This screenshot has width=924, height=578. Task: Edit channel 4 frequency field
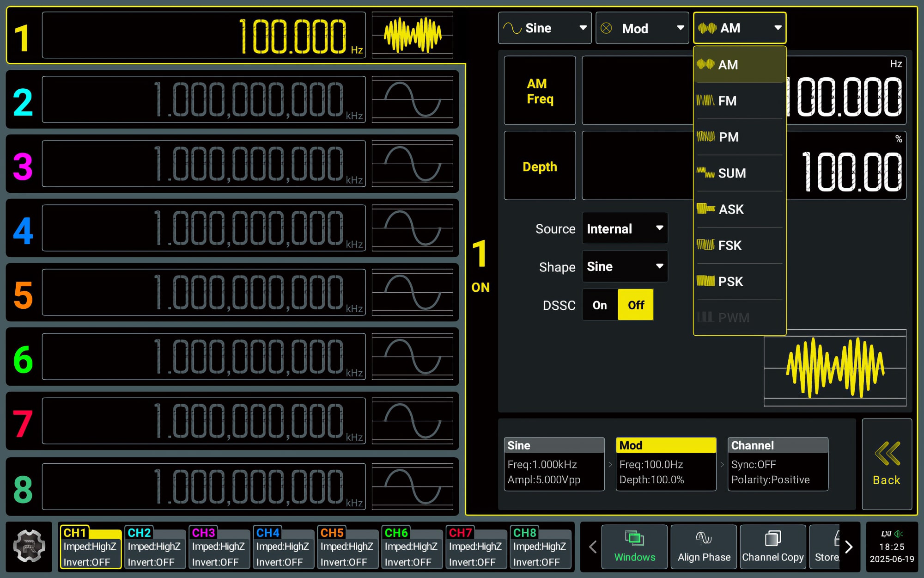point(204,228)
